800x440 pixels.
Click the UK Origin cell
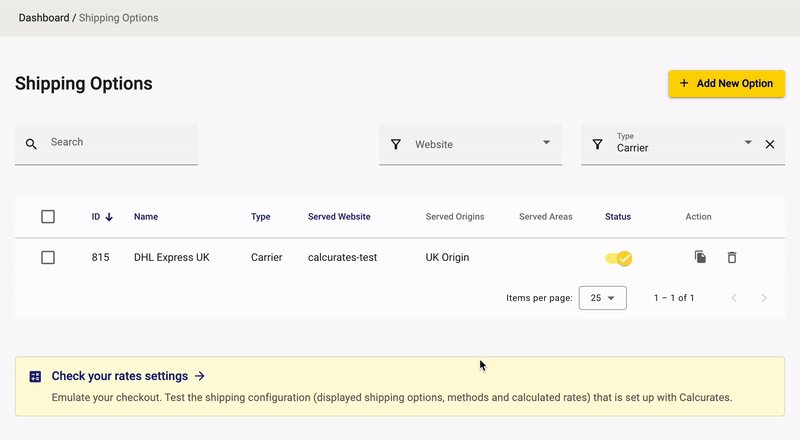(x=447, y=257)
